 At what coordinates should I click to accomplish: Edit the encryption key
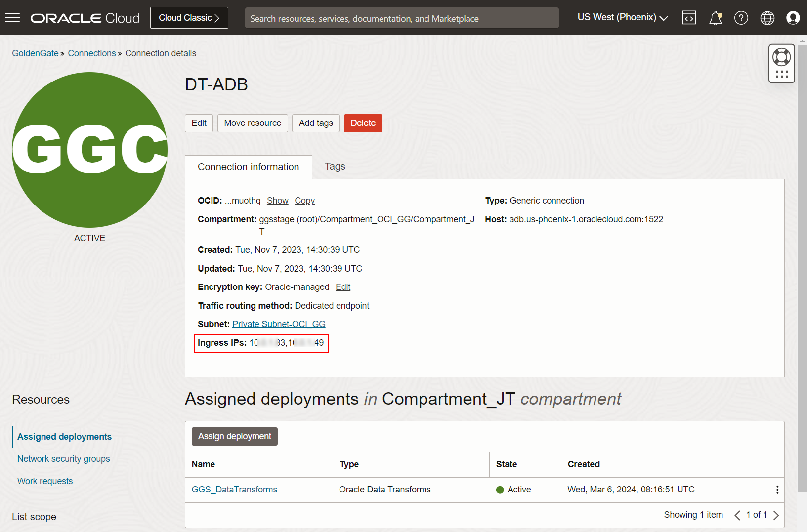343,287
